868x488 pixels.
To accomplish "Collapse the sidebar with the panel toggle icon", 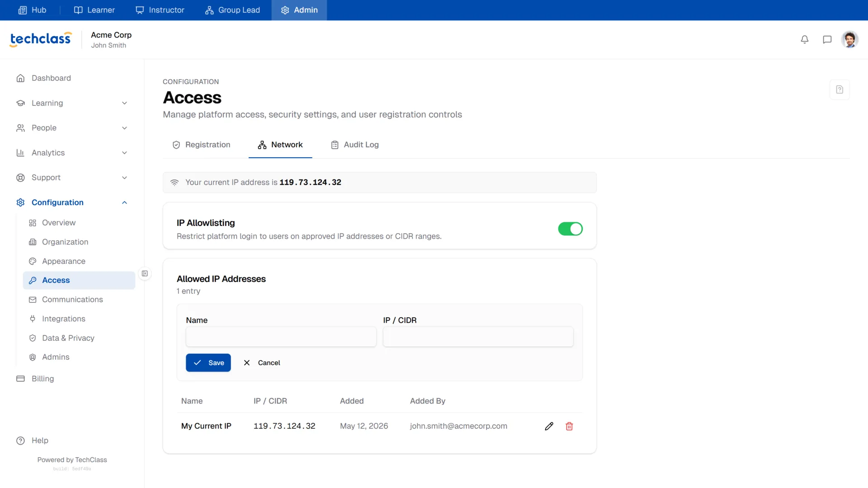I will [145, 273].
